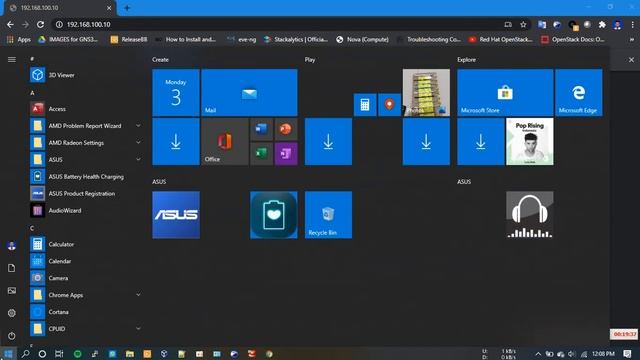Image resolution: width=640 pixels, height=360 pixels.
Task: Open the headphones audio tile
Action: pyautogui.click(x=530, y=215)
